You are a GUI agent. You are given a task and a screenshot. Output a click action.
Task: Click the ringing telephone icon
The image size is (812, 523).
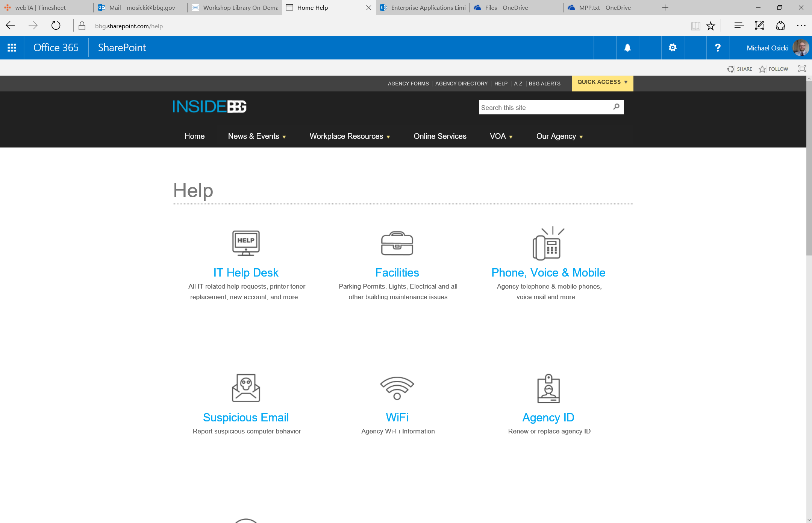point(548,243)
